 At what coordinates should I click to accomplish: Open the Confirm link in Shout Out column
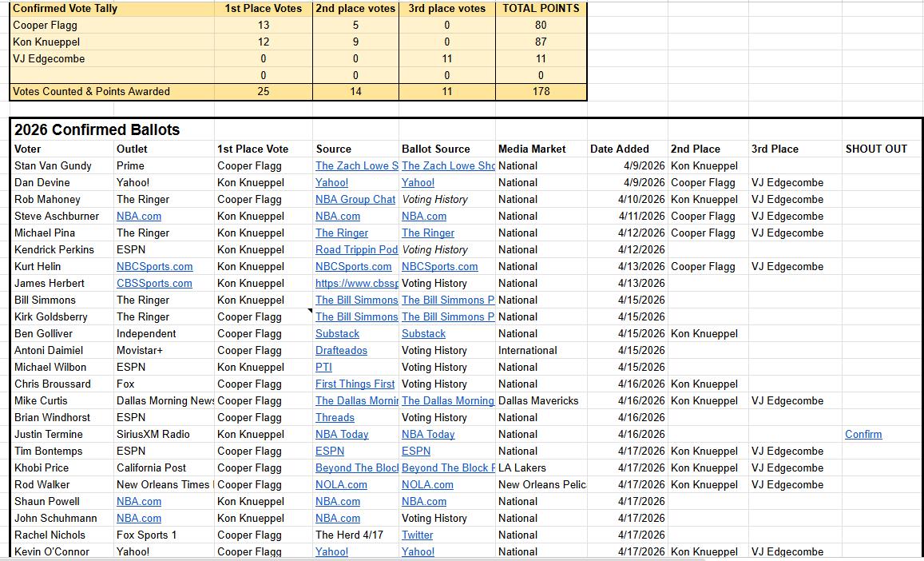click(x=863, y=434)
